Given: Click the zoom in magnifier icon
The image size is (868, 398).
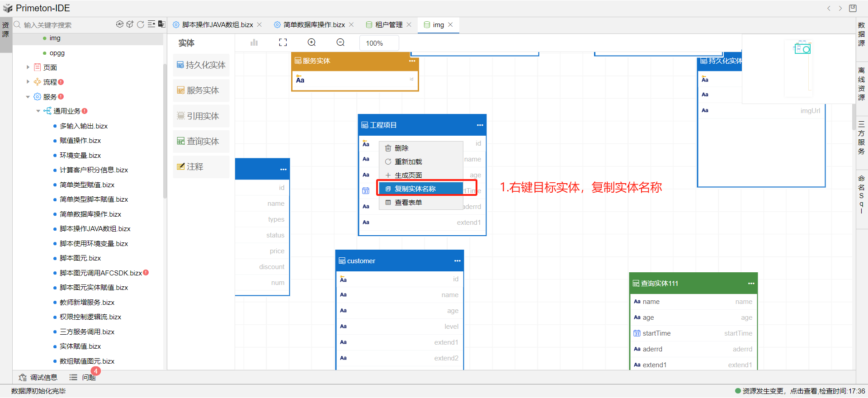Looking at the screenshot, I should click(311, 43).
